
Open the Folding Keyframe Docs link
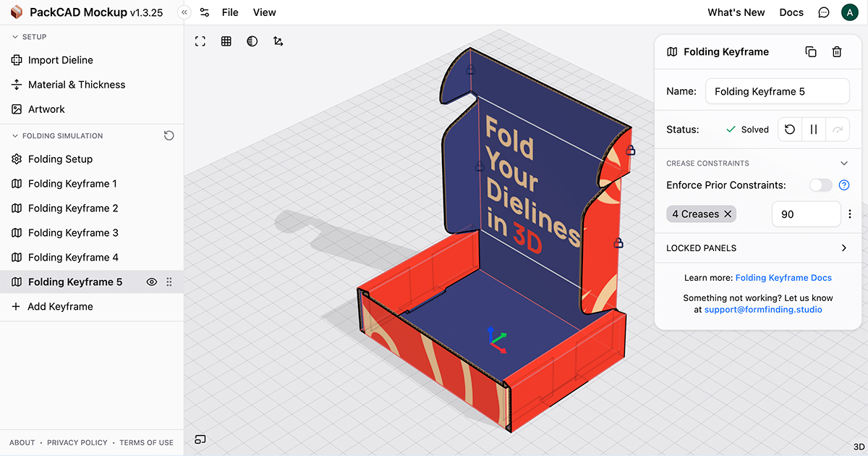[x=783, y=278]
